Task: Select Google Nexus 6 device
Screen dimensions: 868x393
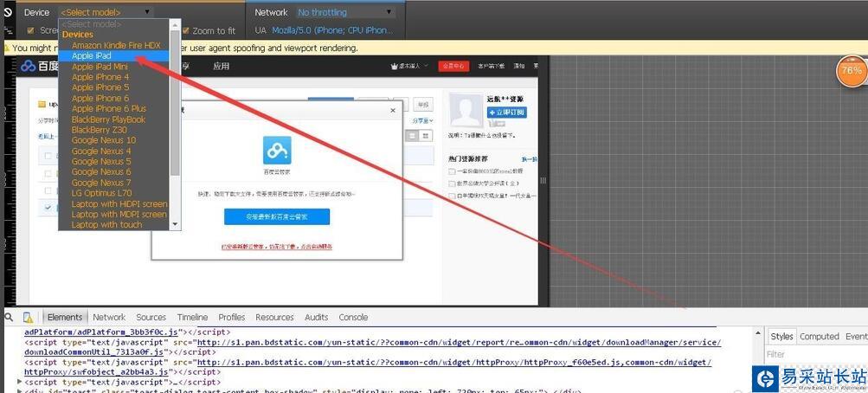Action: [x=101, y=171]
